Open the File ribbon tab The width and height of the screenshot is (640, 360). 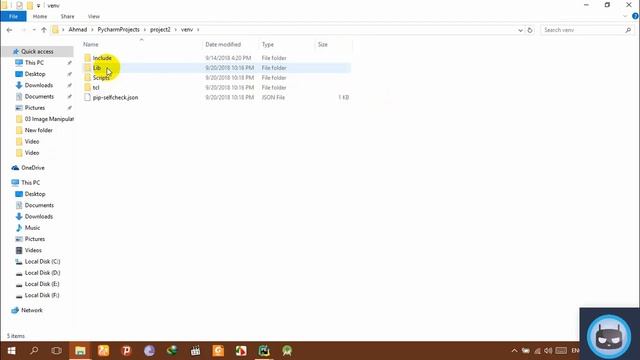(x=13, y=16)
